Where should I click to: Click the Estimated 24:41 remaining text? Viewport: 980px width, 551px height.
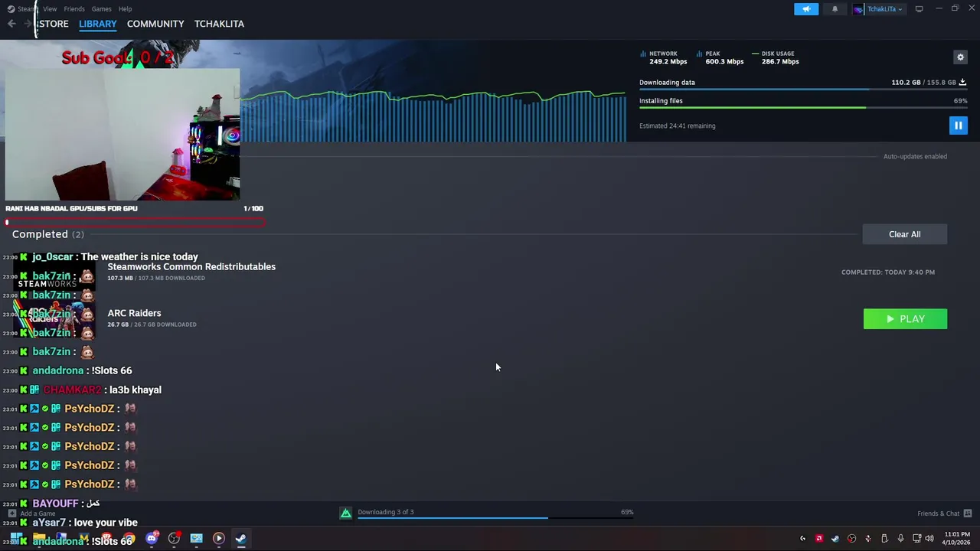tap(677, 126)
